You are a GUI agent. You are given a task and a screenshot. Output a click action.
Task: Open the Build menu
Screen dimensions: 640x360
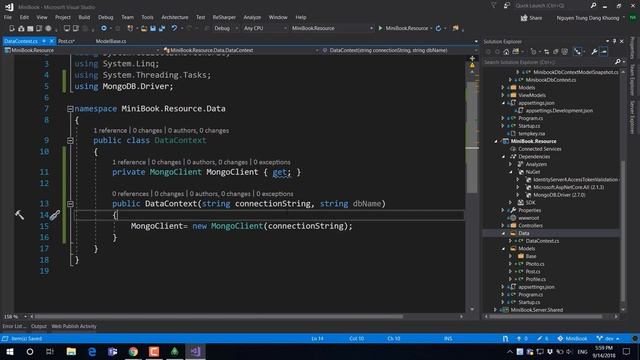(x=84, y=17)
